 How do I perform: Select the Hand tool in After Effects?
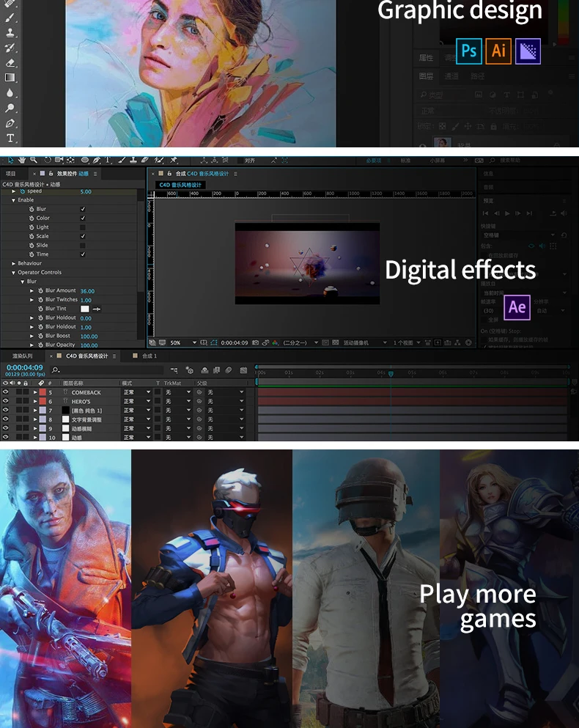[x=22, y=160]
